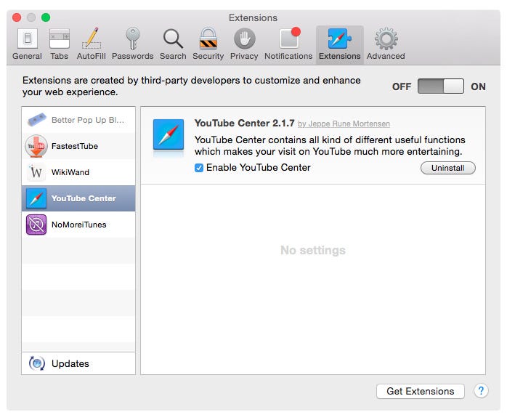Image resolution: width=507 pixels, height=420 pixels.
Task: Open help with the question mark button
Action: [481, 391]
